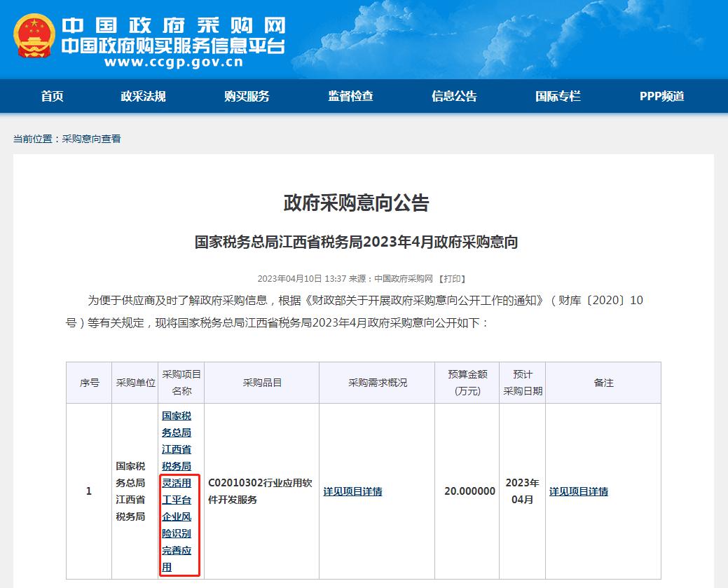Open the 信息公告 navigation tab

coord(453,96)
